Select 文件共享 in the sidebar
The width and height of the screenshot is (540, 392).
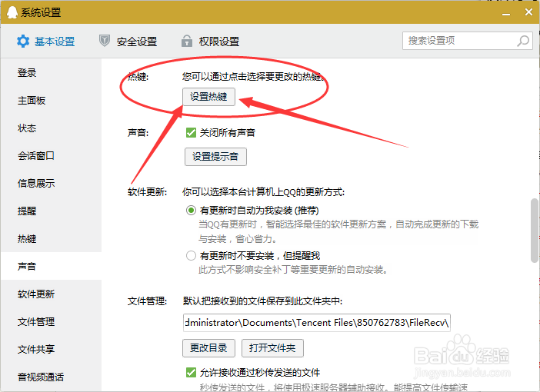[x=51, y=349]
